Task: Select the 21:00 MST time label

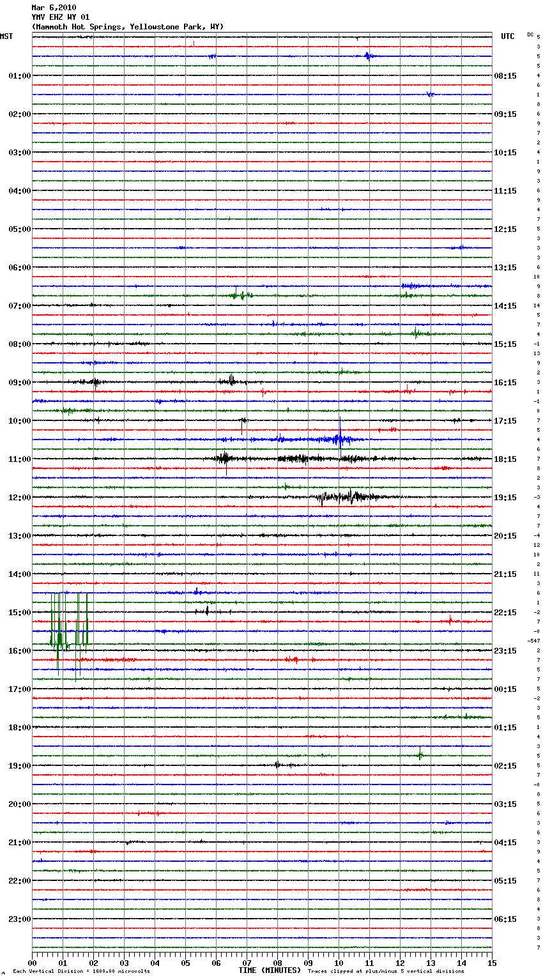Action: point(20,843)
